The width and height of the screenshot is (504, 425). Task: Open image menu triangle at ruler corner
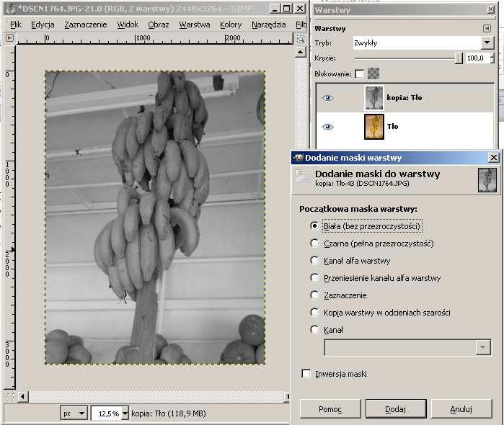pos(9,38)
